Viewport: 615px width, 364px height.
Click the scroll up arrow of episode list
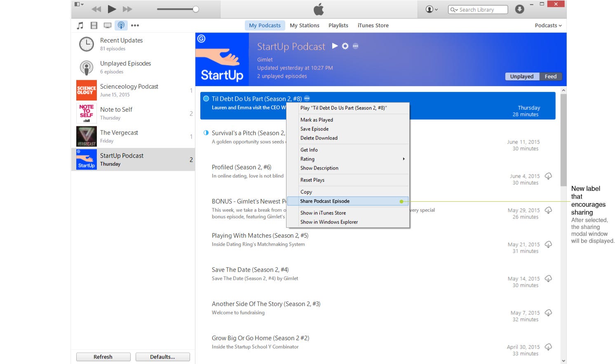coord(563,90)
